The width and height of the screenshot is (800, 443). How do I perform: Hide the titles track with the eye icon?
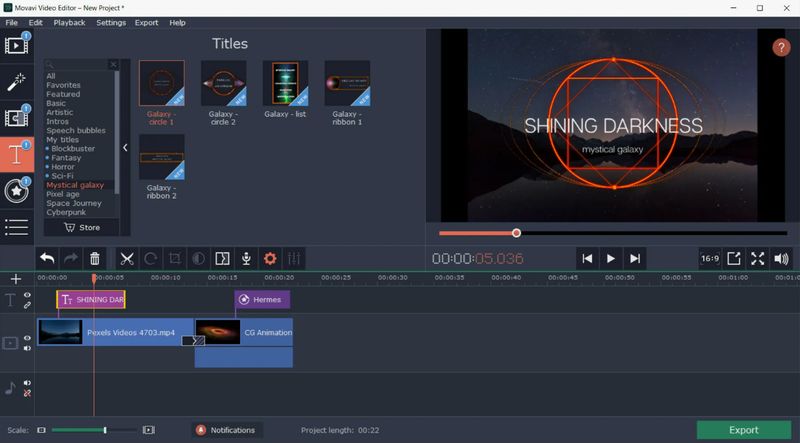point(27,295)
